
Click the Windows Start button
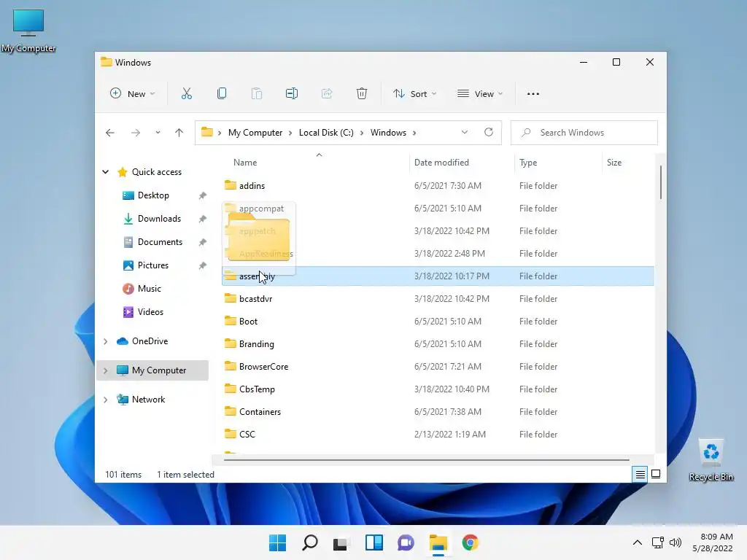point(277,542)
